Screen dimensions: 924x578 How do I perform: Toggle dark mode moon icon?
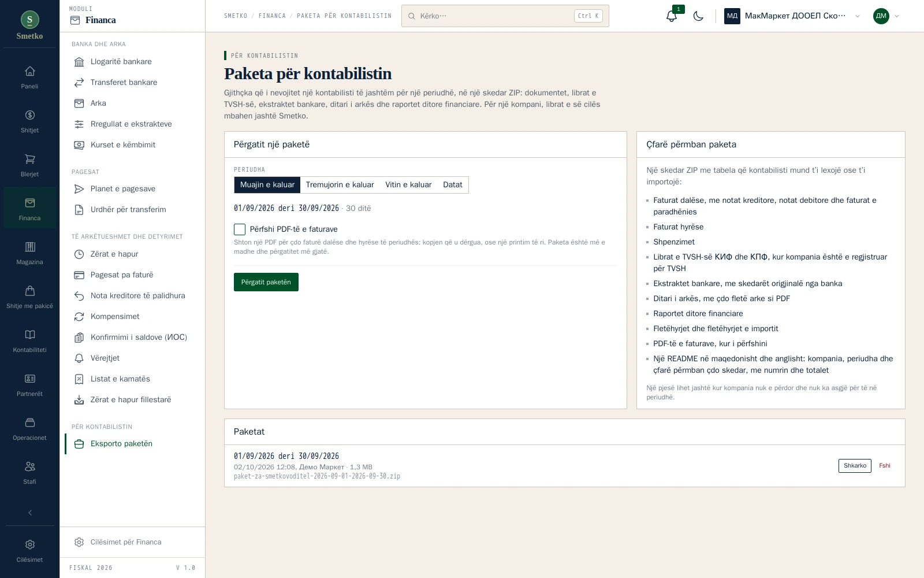coord(698,16)
